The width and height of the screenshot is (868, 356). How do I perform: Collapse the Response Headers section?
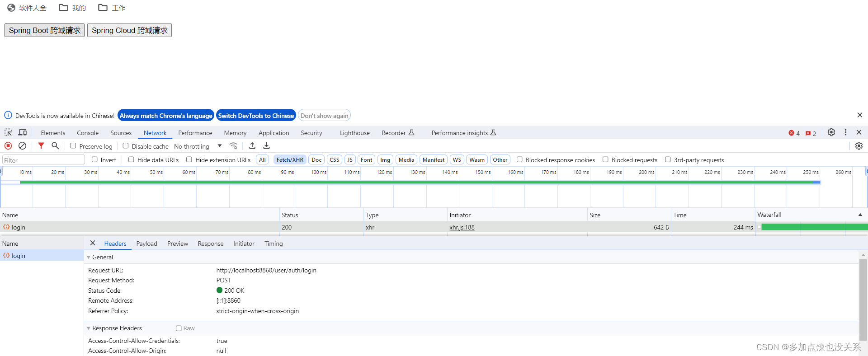89,328
